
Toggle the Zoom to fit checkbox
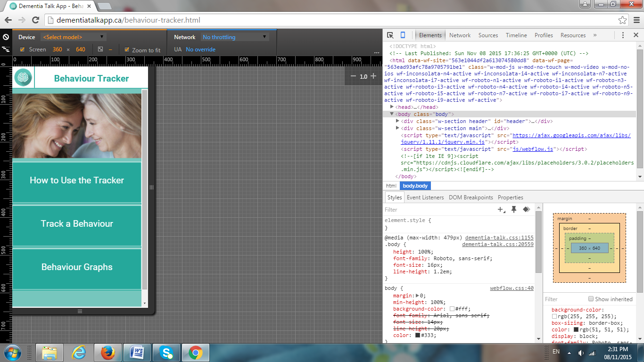tap(127, 49)
